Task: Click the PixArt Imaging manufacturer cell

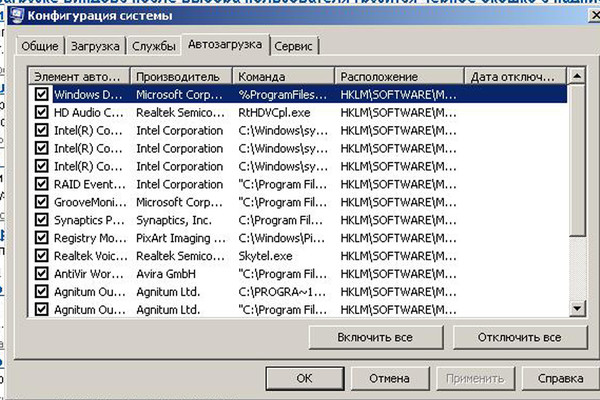Action: (181, 238)
